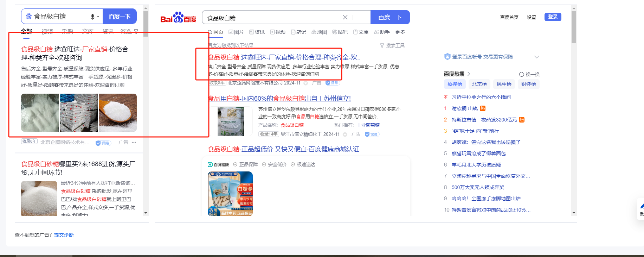Viewport: 644px width, 257px height.
Task: Switch to the 地图 tab in PC preview
Action: 319,32
